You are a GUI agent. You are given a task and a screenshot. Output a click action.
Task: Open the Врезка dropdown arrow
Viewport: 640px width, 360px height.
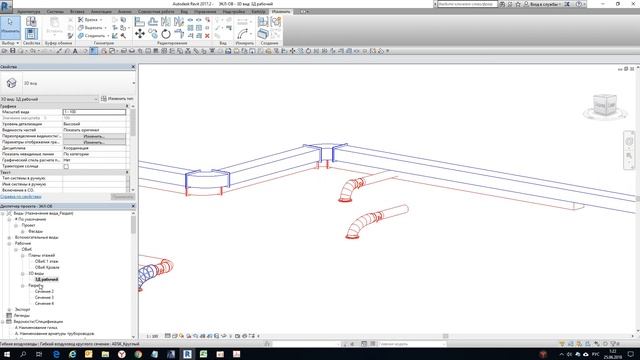[101, 20]
